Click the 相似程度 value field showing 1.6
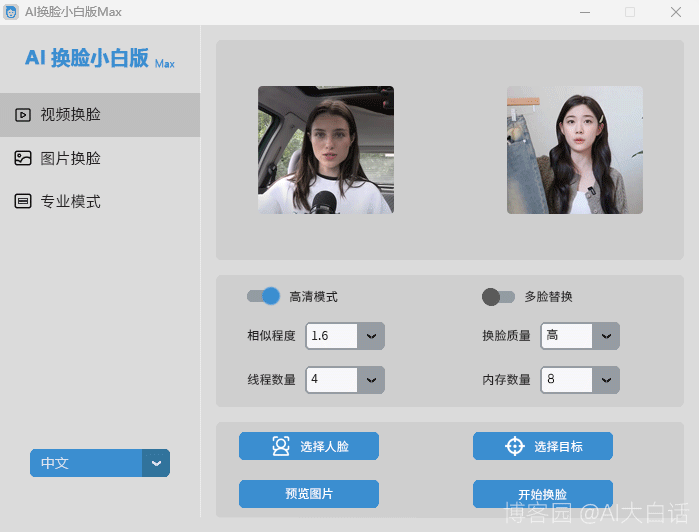The width and height of the screenshot is (699, 532). (332, 336)
